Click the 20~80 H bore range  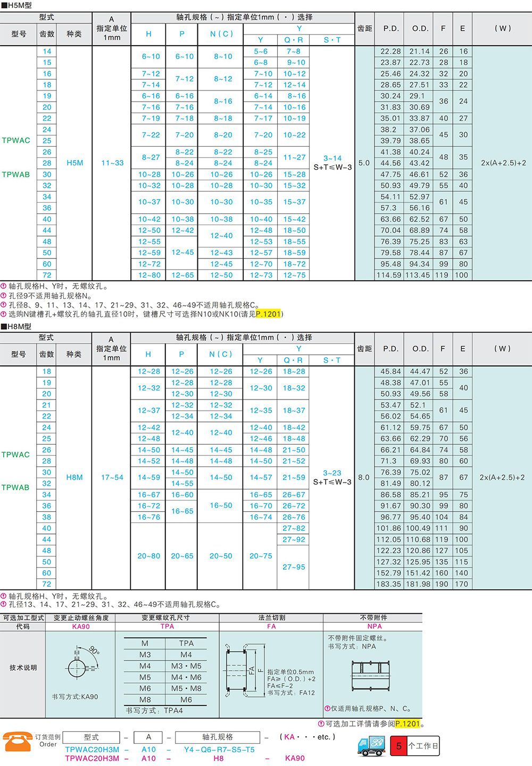click(149, 556)
